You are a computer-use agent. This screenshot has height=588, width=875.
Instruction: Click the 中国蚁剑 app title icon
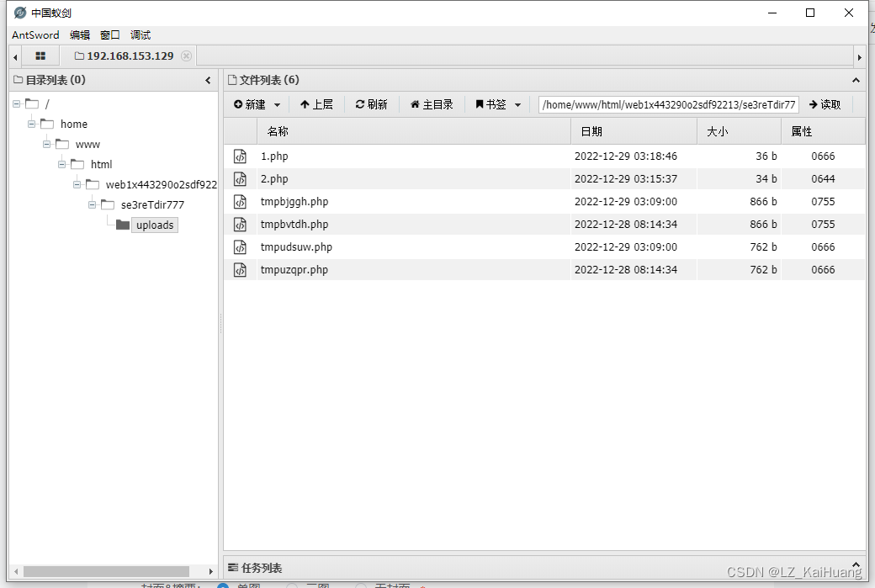point(20,13)
